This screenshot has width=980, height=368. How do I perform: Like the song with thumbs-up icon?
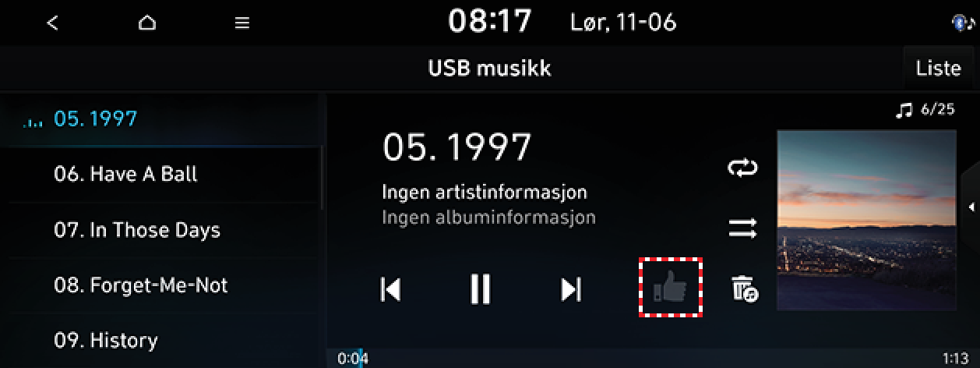671,288
